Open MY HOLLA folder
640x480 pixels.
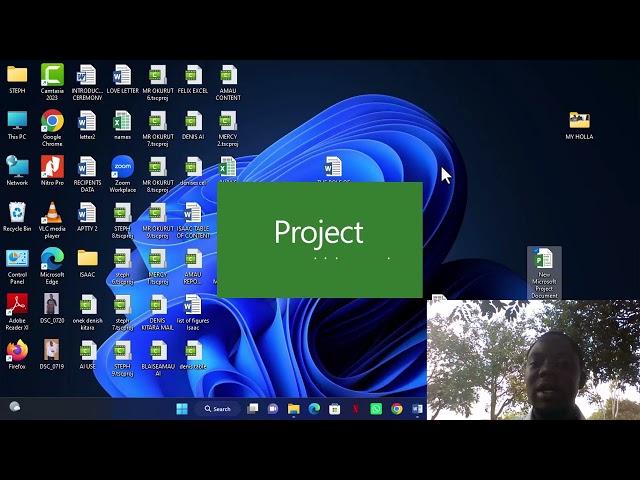579,125
